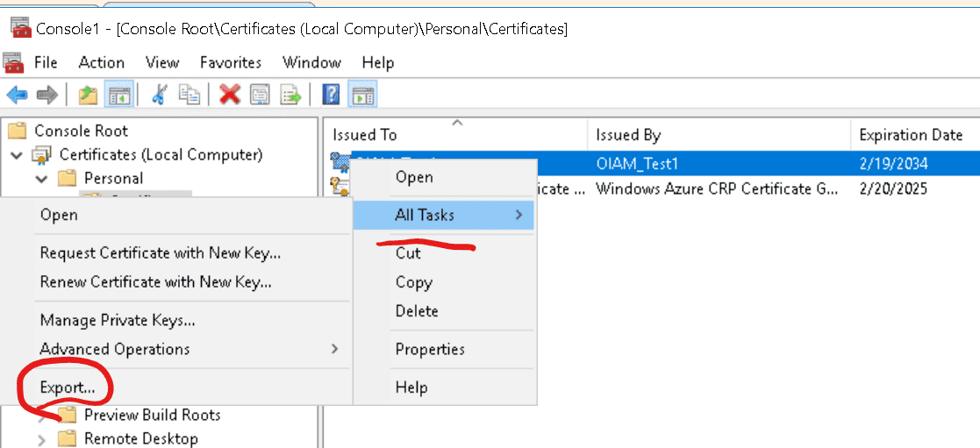Click the red X Delete toolbar icon
The width and height of the screenshot is (980, 448).
230,95
